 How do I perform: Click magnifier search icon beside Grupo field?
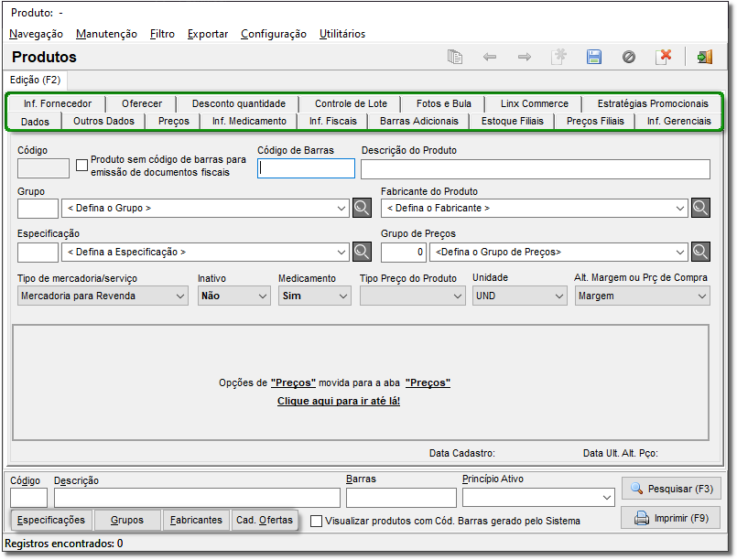click(x=363, y=208)
